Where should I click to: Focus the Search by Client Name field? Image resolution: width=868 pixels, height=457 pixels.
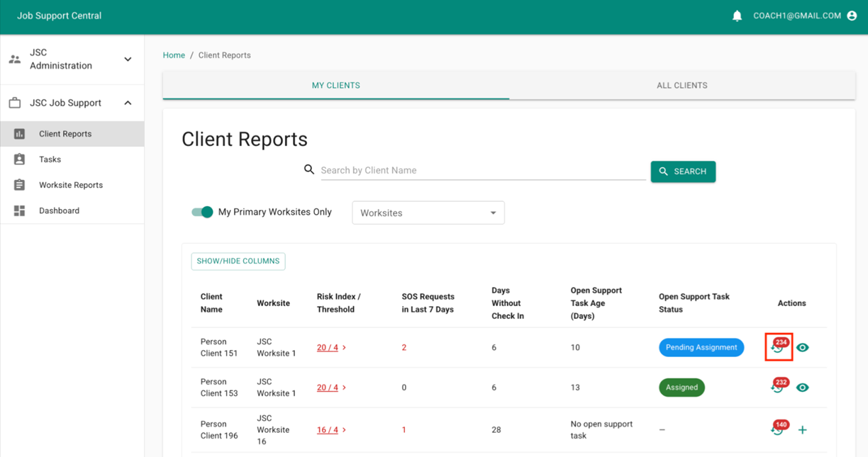[483, 170]
